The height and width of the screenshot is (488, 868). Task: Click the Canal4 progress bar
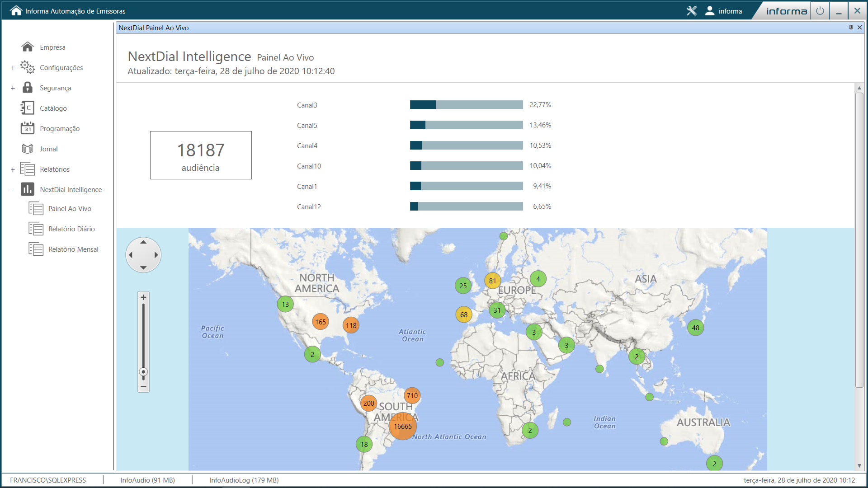click(x=466, y=145)
